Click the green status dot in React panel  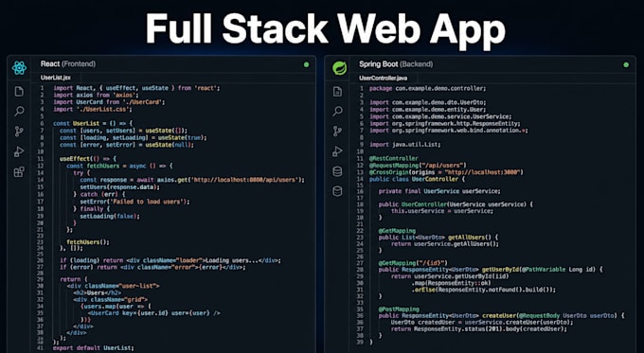point(307,64)
